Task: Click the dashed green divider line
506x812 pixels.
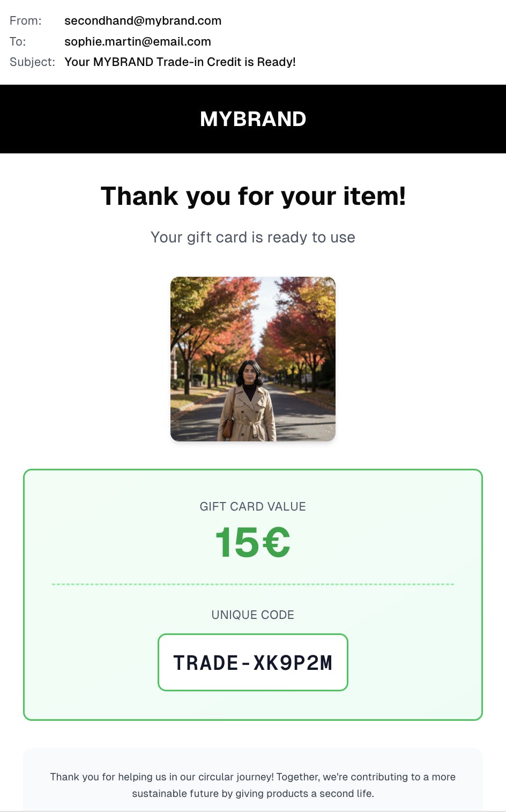Action: (x=253, y=584)
